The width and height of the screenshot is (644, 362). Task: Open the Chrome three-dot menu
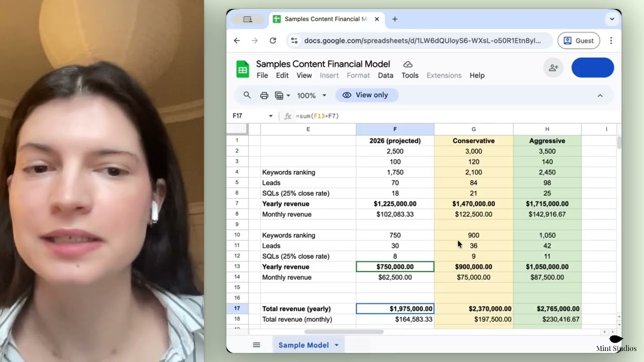tap(611, 41)
